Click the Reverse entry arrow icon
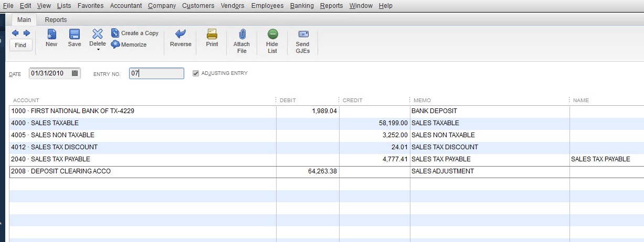The height and width of the screenshot is (242, 644). click(181, 35)
